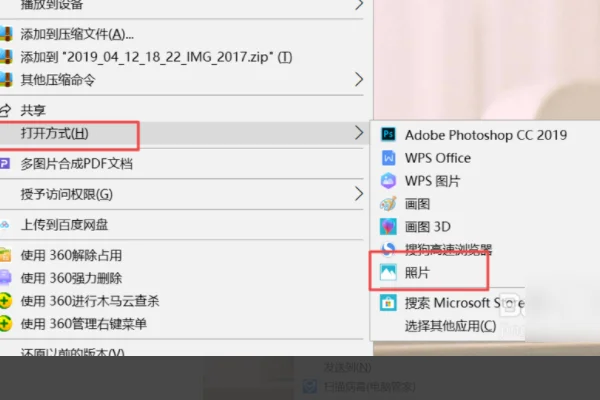
Task: Click the purple PDF icon beside 多图片合成PDF文档
Action: pyautogui.click(x=5, y=164)
